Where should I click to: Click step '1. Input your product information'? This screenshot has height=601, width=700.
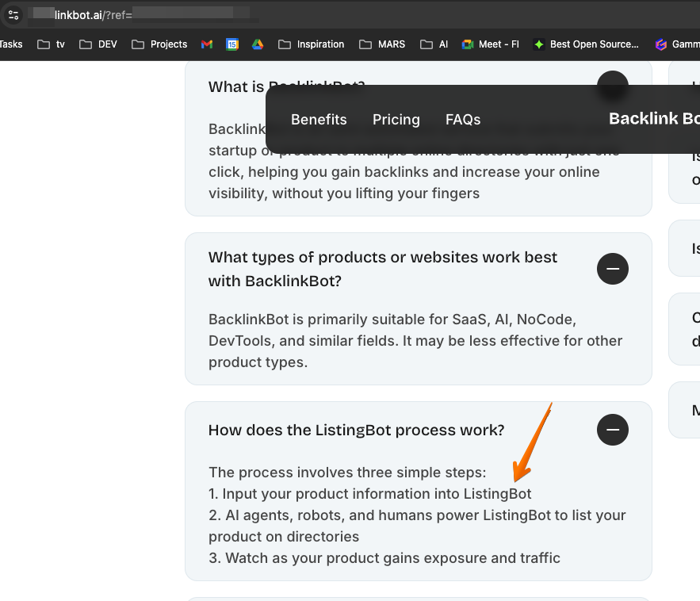pos(370,494)
